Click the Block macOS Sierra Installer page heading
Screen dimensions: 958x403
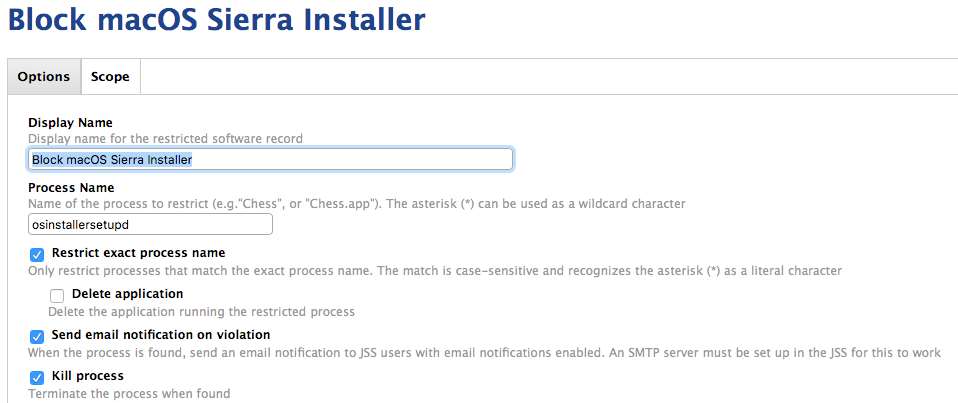click(x=217, y=20)
